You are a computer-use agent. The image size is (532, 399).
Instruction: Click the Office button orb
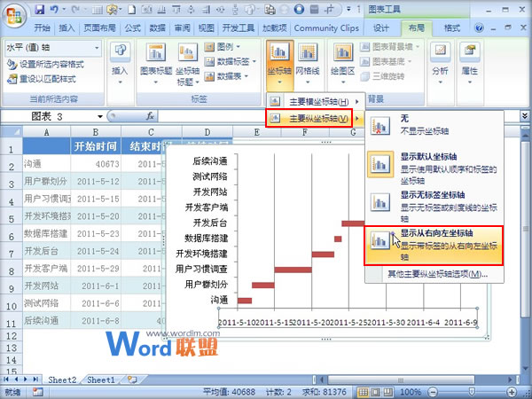pyautogui.click(x=14, y=16)
